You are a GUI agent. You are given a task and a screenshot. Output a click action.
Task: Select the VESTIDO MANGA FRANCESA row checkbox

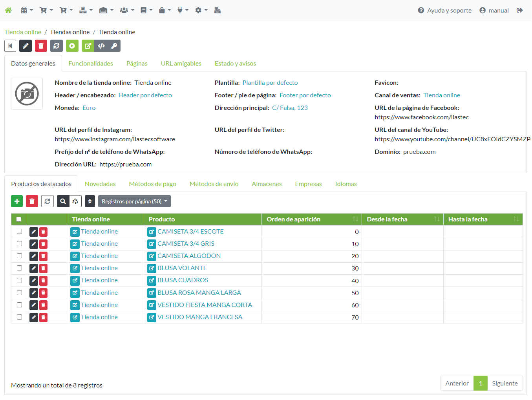point(19,317)
